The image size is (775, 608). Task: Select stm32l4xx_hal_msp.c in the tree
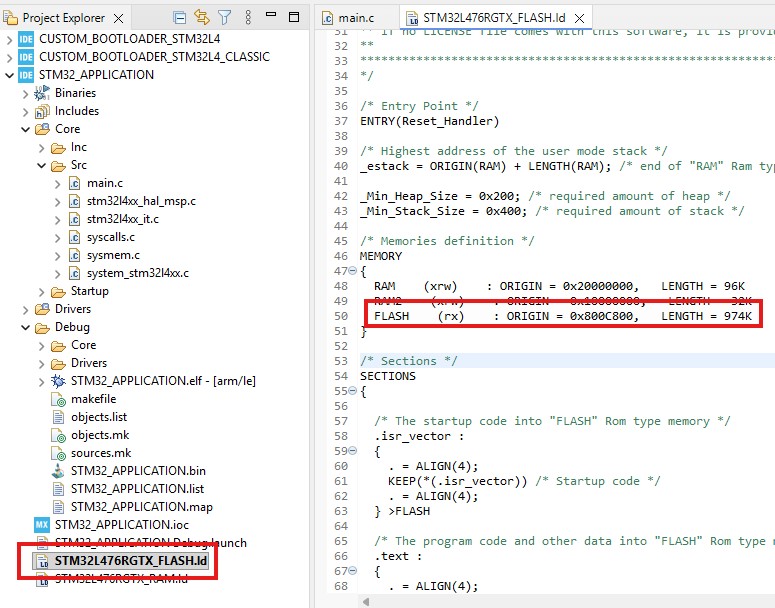141,201
